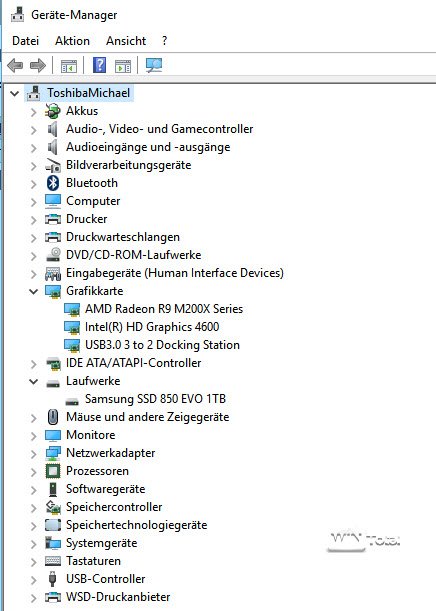This screenshot has width=436, height=611.
Task: Open the Aktion menu
Action: coord(72,41)
